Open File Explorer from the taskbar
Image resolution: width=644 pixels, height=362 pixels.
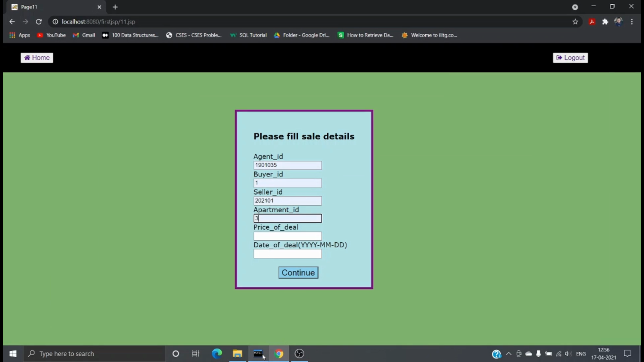click(237, 354)
